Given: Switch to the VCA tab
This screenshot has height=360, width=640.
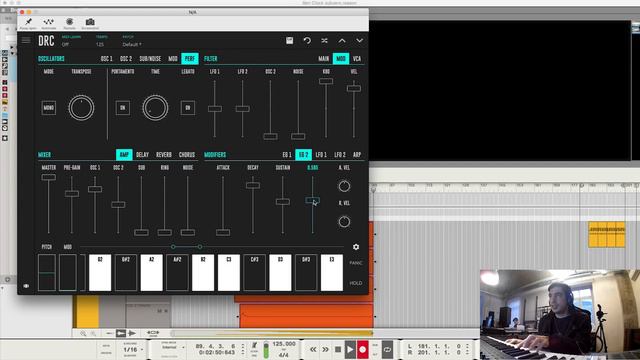Looking at the screenshot, I should pos(357,59).
